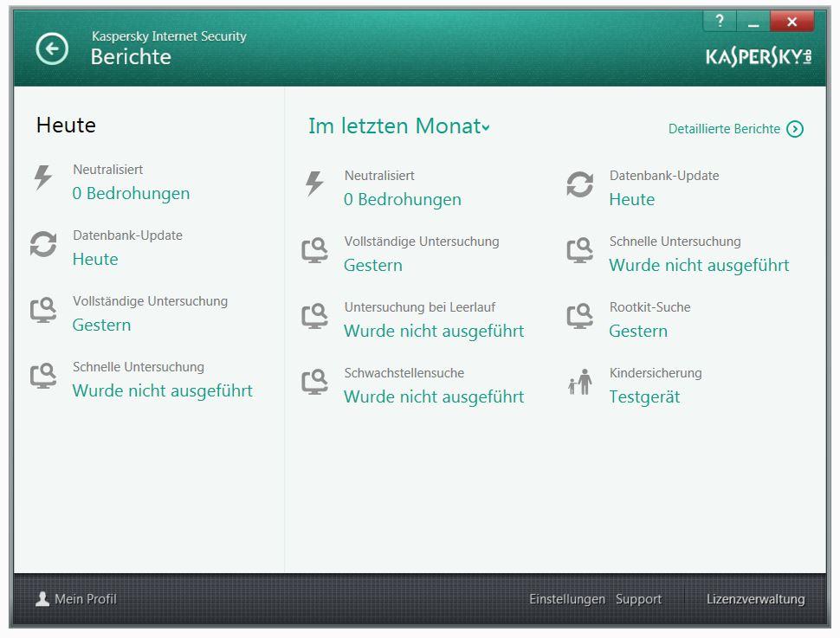Open Wurde nicht ausgeführt under monthly Schnelle Untersuchung

tap(699, 265)
